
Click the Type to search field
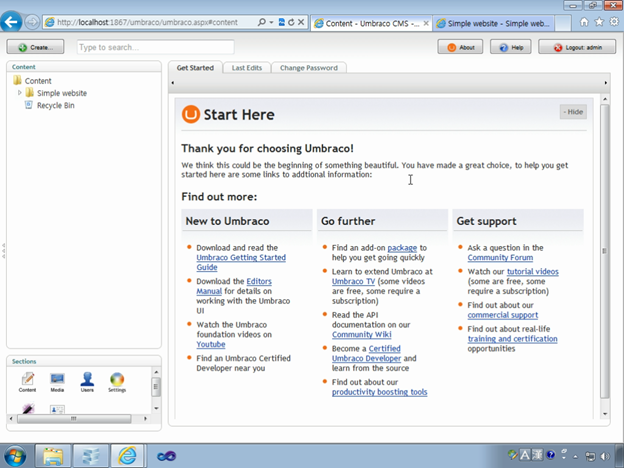[x=156, y=47]
